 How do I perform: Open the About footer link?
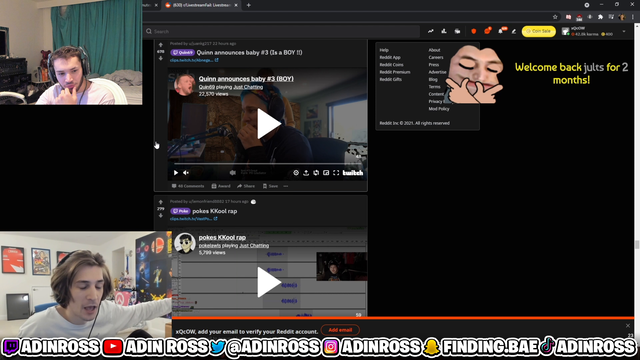coord(434,50)
